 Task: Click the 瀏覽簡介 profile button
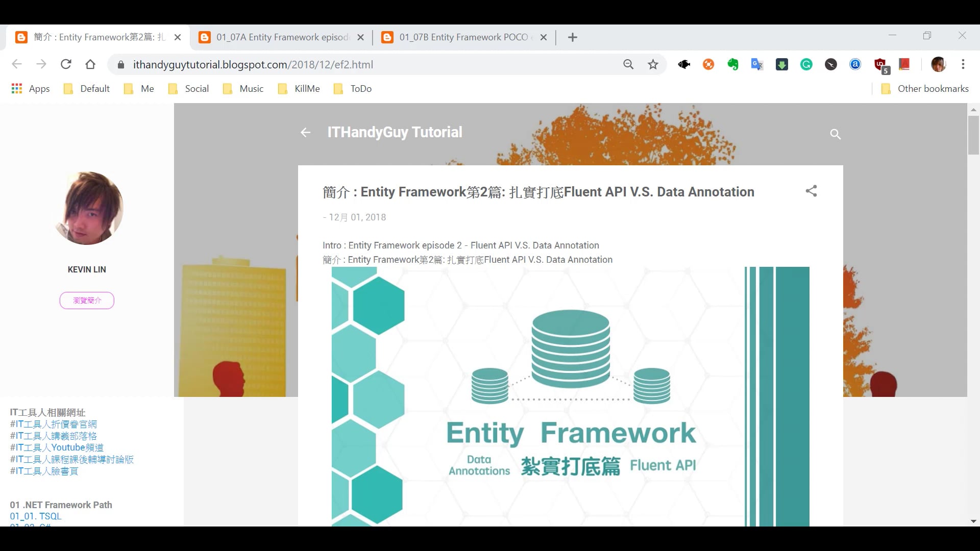point(86,300)
